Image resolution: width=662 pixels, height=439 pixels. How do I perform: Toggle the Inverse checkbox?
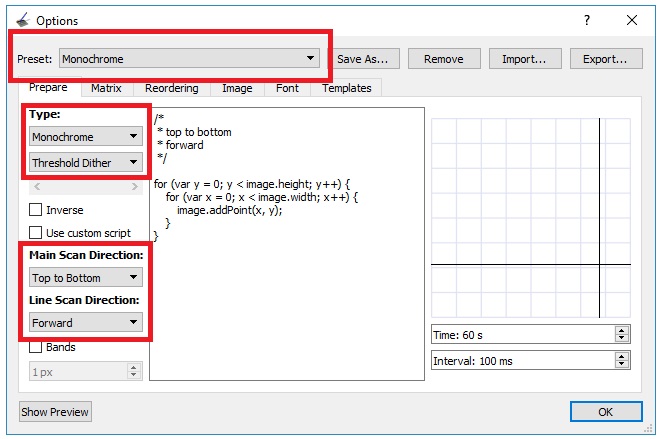click(x=36, y=210)
